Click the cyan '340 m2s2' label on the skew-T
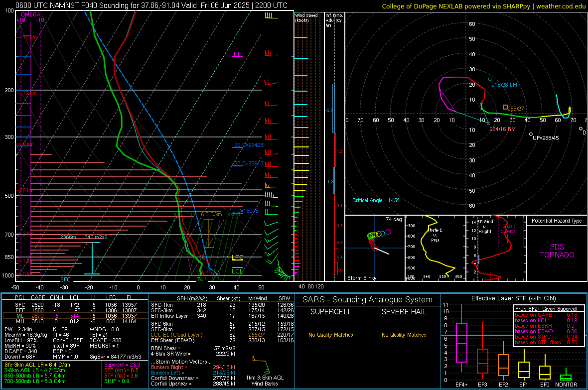 pyautogui.click(x=96, y=237)
